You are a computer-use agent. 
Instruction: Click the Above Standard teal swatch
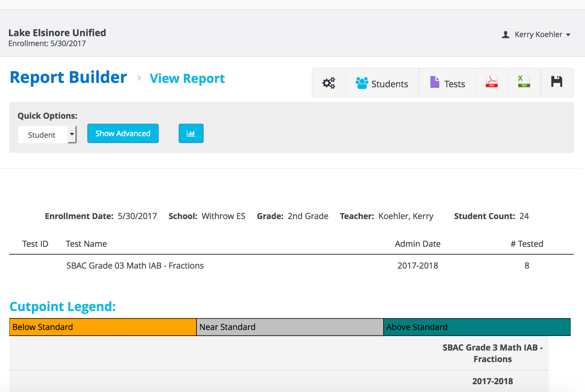point(476,327)
